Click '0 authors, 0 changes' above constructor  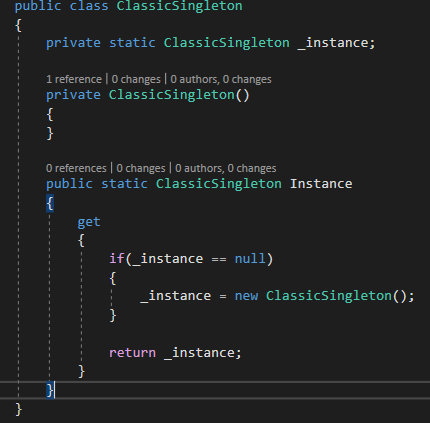tap(221, 79)
